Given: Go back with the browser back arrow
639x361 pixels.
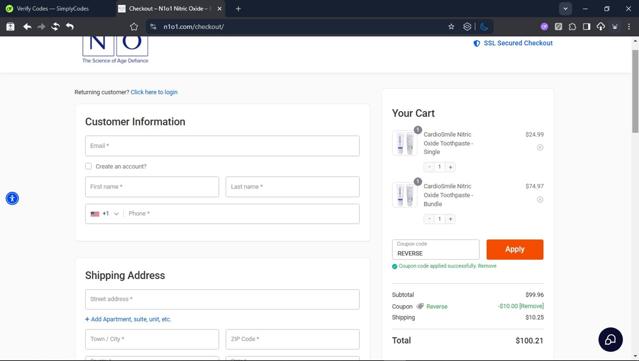Looking at the screenshot, I should 27,26.
